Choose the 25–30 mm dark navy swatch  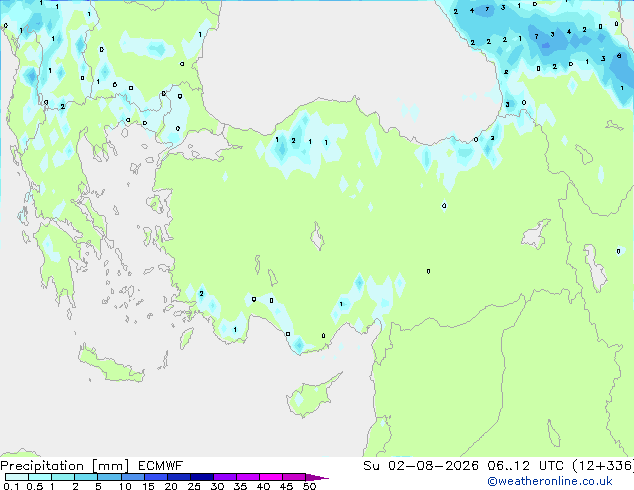(x=202, y=477)
